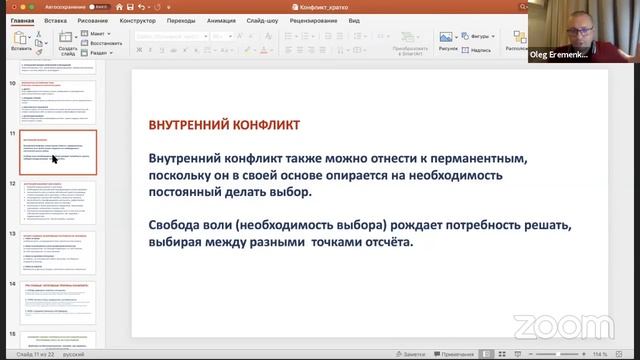Select slide 11 thumbnail

58,152
